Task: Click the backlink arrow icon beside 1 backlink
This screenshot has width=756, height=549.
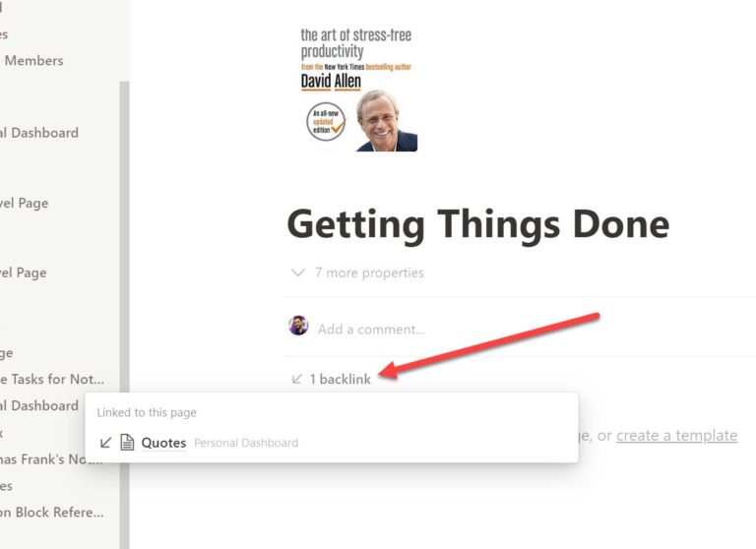Action: (297, 379)
